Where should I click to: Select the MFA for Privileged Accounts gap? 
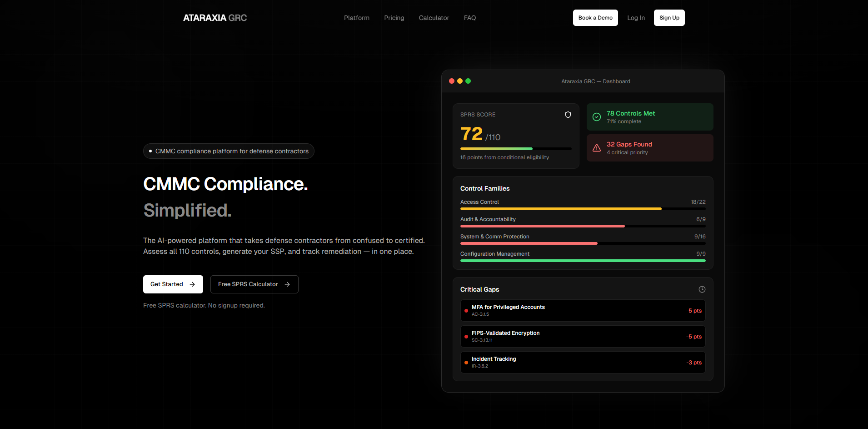tap(583, 311)
